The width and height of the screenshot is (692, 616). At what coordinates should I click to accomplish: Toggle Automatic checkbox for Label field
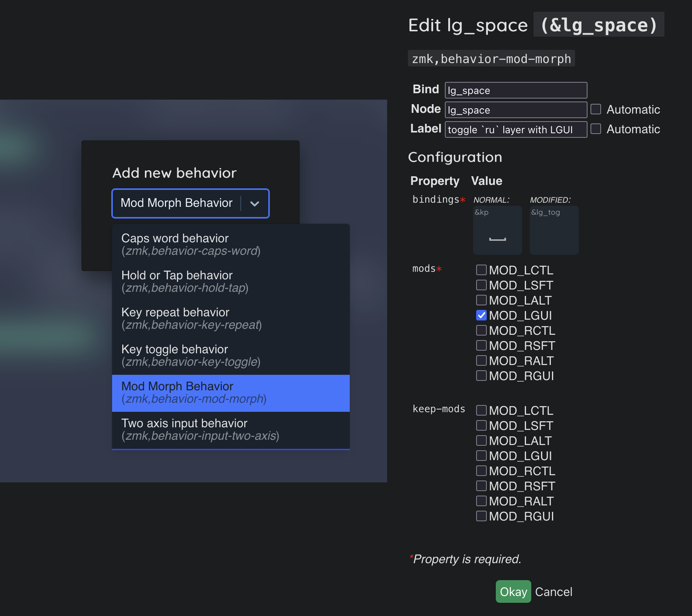point(596,129)
